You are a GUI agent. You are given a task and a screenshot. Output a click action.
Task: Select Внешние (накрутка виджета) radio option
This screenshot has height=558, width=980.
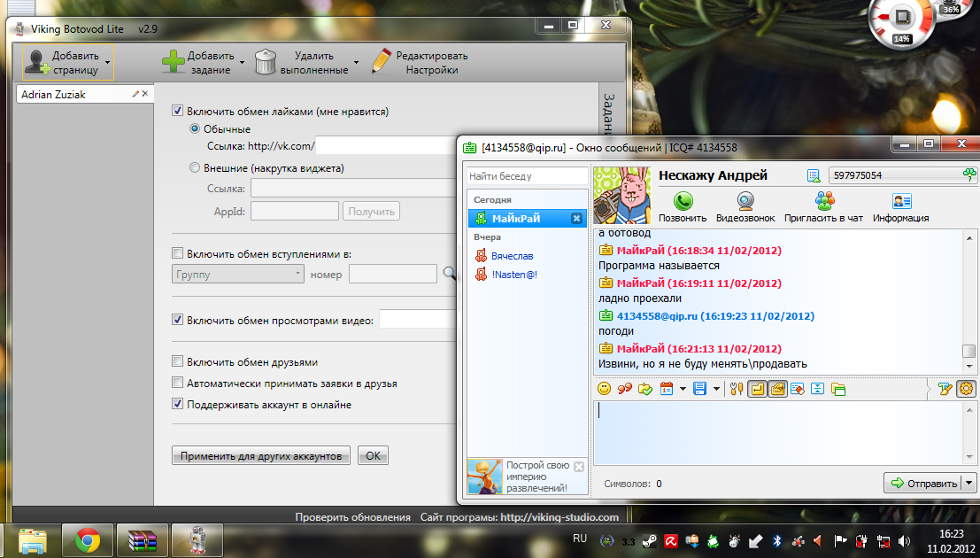coord(195,167)
